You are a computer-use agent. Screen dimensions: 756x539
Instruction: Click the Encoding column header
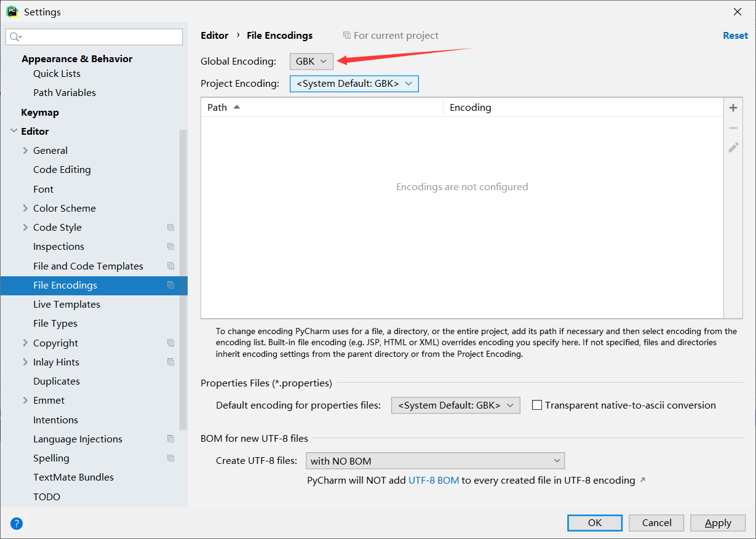click(x=583, y=107)
